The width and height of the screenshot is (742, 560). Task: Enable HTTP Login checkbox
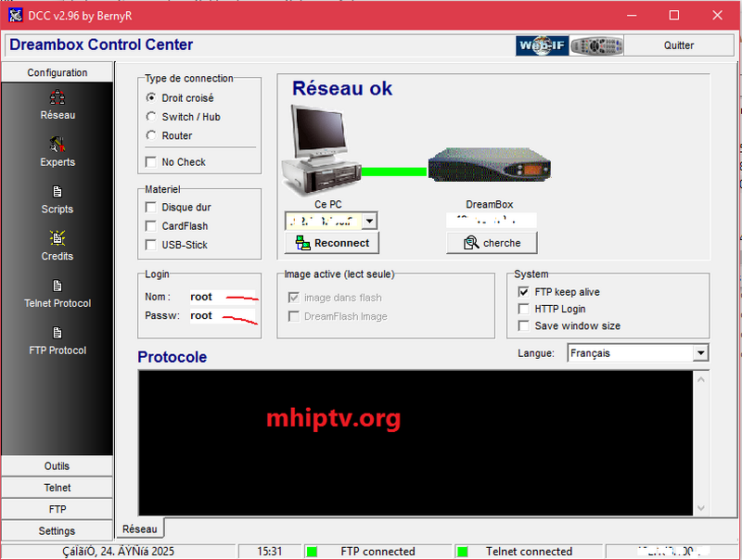(524, 309)
